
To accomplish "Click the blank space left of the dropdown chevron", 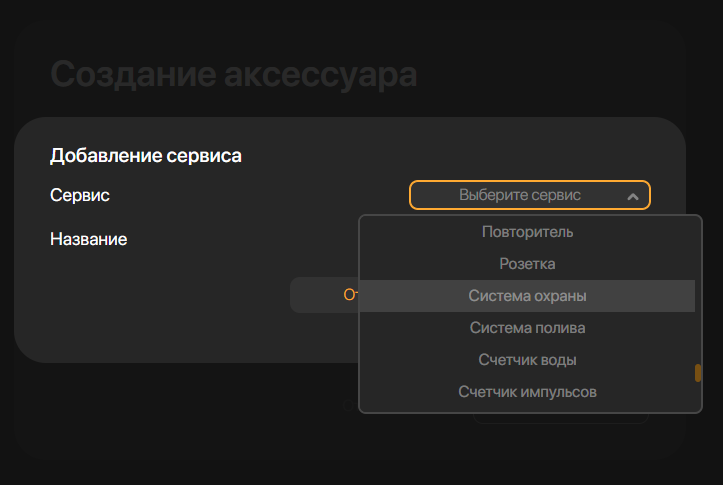I will 602,196.
